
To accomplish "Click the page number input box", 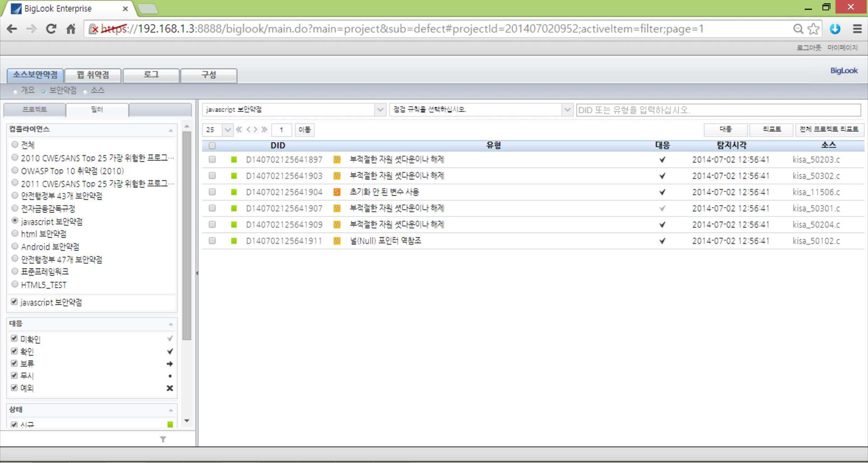I will point(281,130).
